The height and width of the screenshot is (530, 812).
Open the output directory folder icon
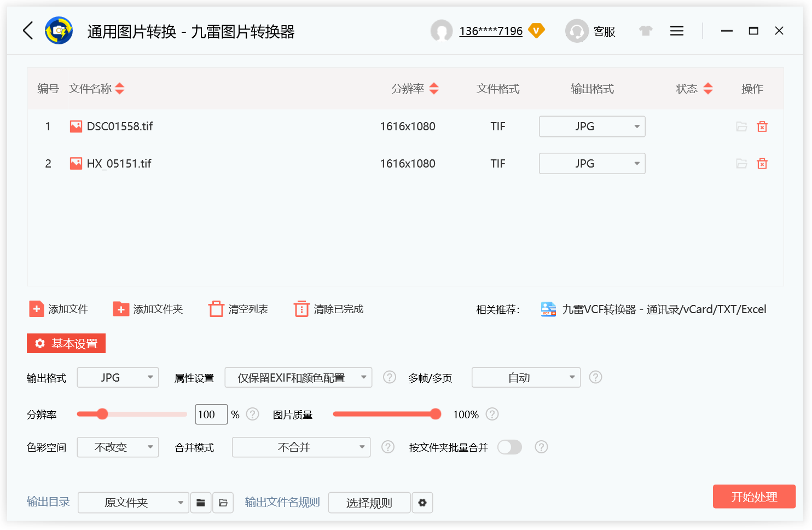[223, 503]
